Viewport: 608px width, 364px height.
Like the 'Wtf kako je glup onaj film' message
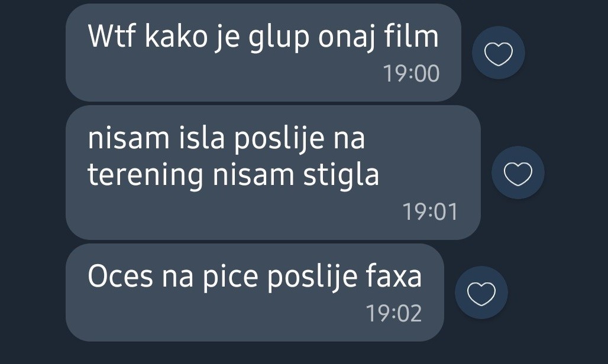coord(498,53)
